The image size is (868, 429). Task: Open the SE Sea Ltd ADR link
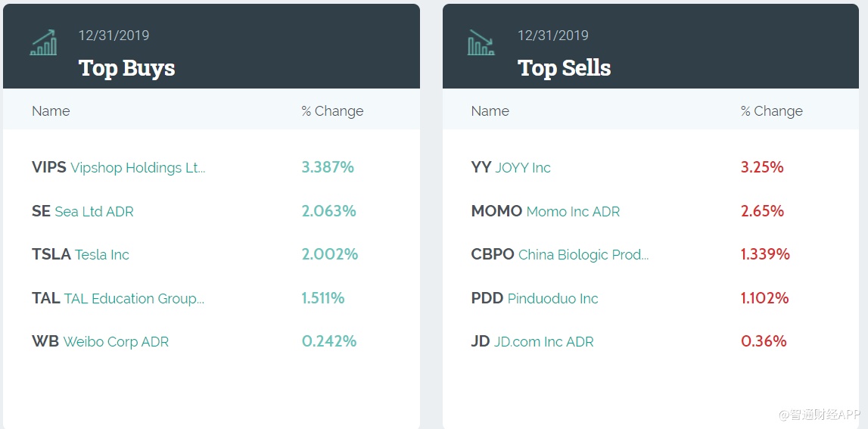tap(82, 212)
